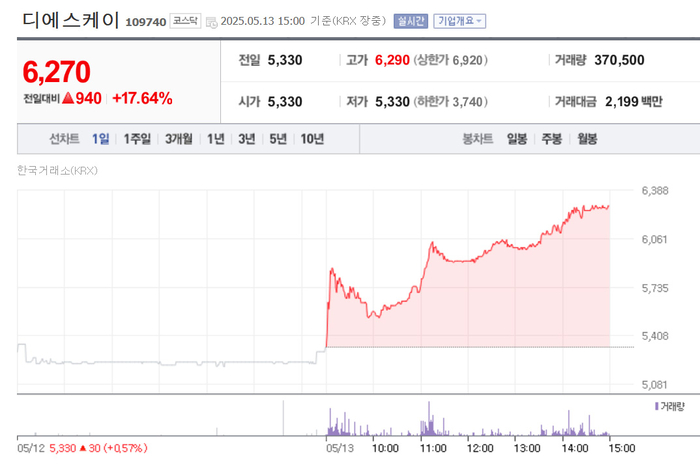Open the 일봉 daily candle chart
This screenshot has width=700, height=467.
point(517,139)
